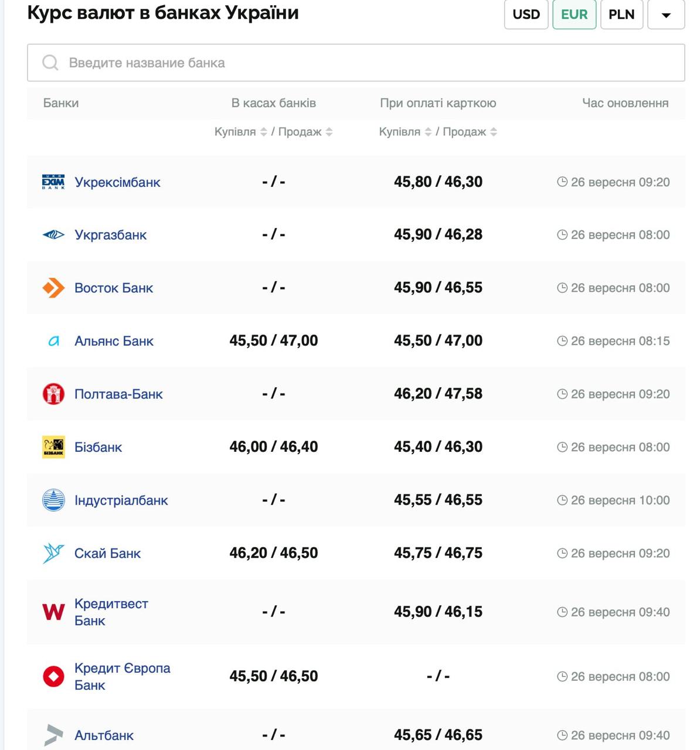Sort by card payment Продаж rate

coord(494,132)
